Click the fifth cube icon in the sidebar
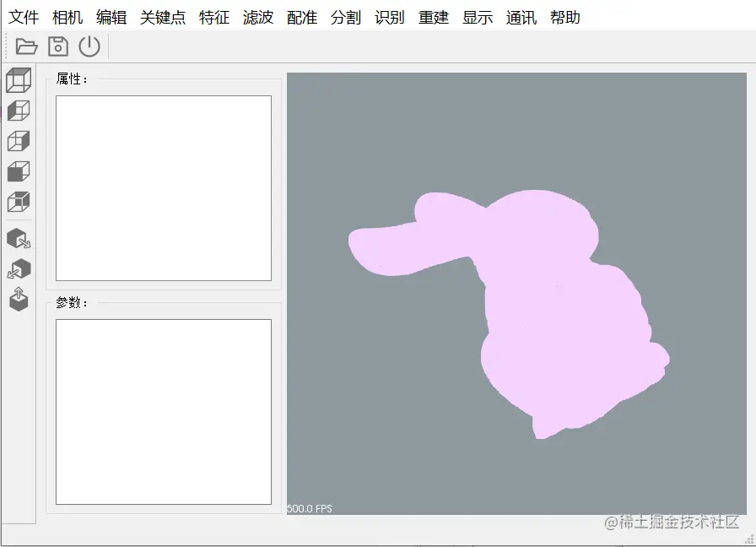 coord(17,201)
